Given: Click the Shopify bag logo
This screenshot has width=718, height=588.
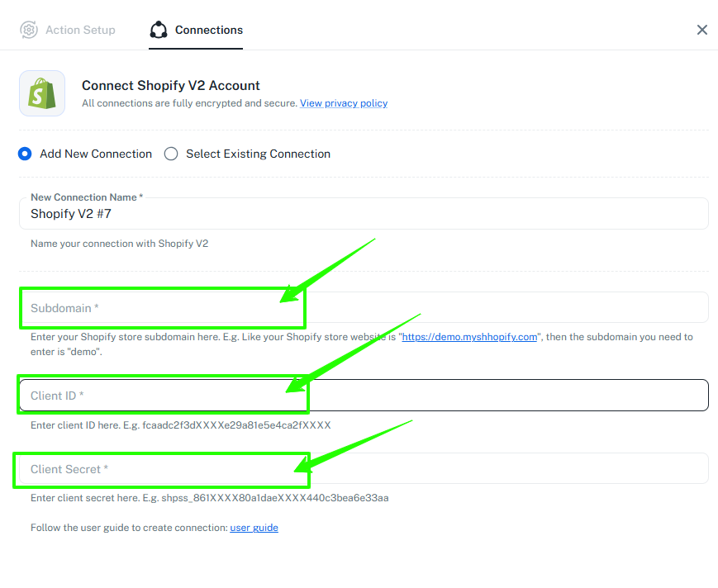Looking at the screenshot, I should click(x=42, y=93).
